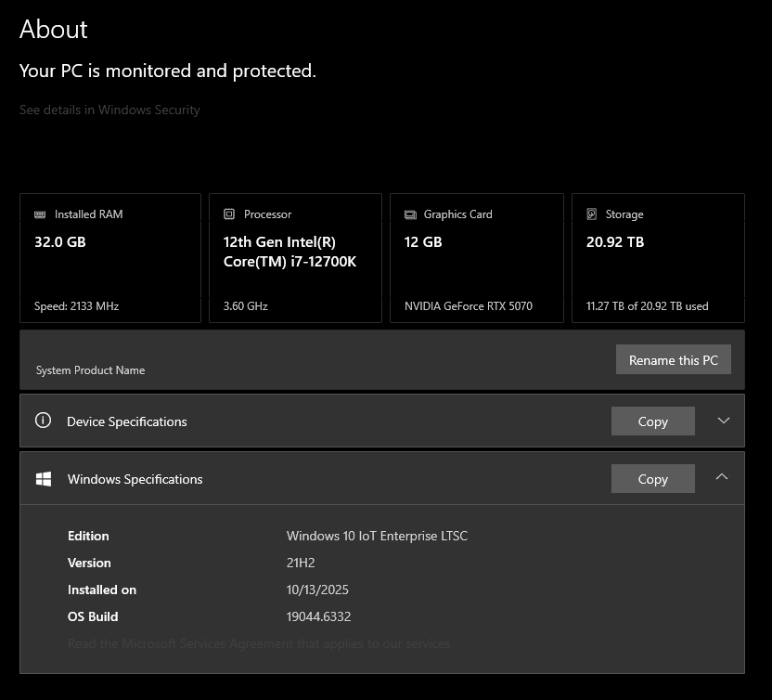
Task: Click the Installed RAM memory icon
Action: click(40, 214)
